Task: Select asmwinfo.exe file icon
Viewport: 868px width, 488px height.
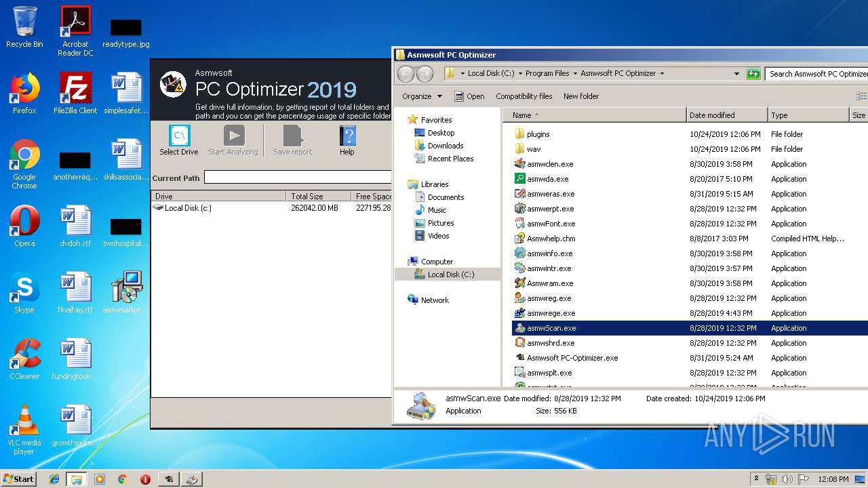Action: [520, 253]
